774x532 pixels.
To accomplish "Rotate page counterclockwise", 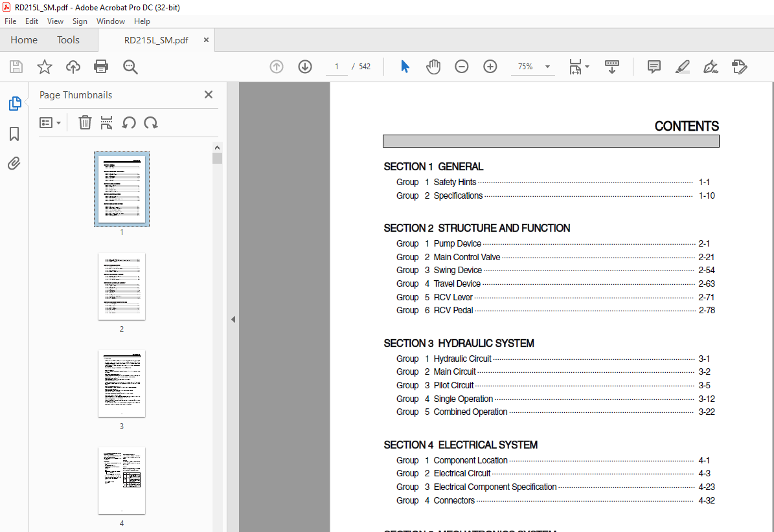I will click(x=129, y=122).
